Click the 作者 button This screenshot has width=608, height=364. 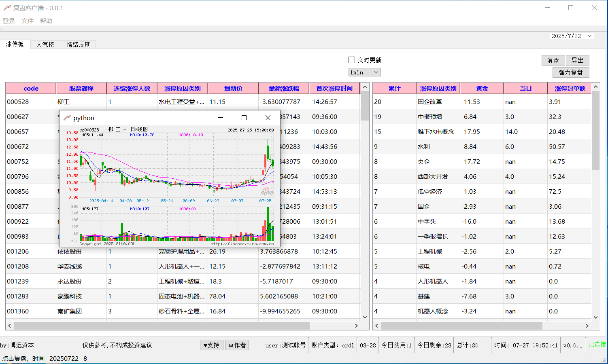coord(237,345)
